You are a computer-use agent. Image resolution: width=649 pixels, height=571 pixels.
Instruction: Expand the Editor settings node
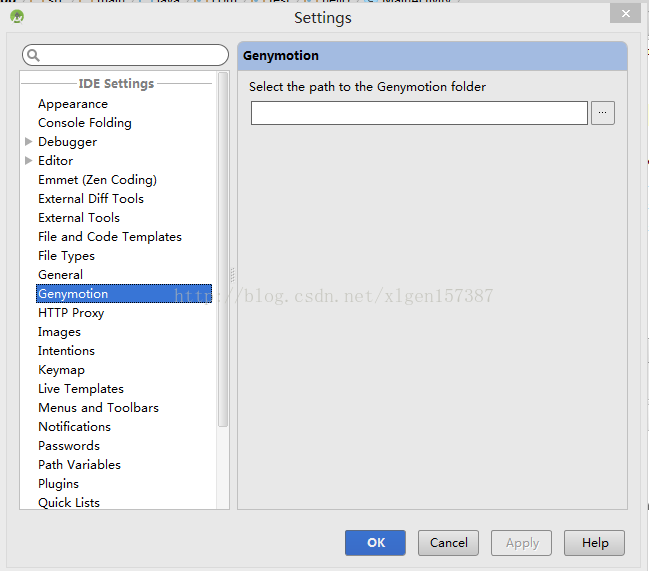pos(29,161)
